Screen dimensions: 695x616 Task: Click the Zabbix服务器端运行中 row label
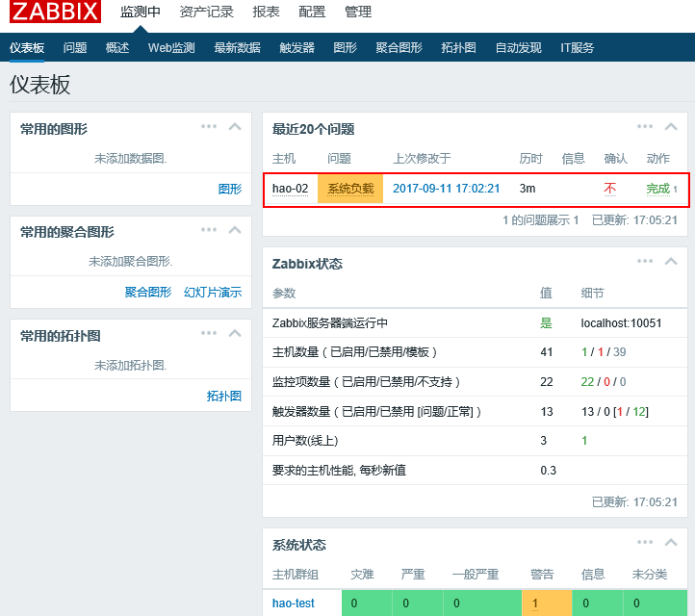330,323
